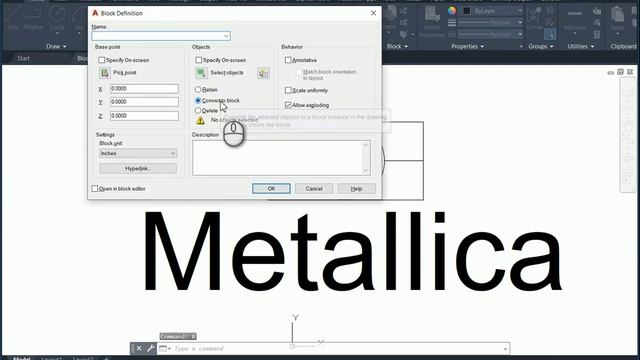Click the Pick point icon button
This screenshot has width=640, height=360.
(x=105, y=73)
